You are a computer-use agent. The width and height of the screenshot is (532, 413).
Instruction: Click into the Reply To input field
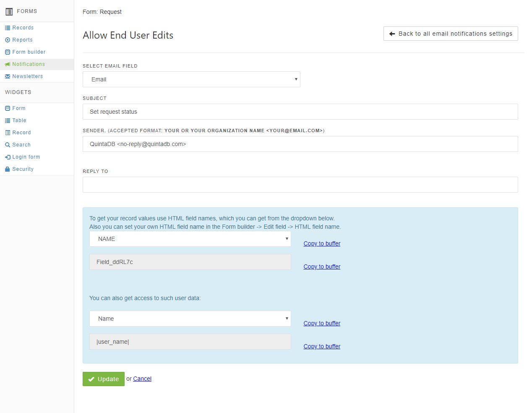300,185
